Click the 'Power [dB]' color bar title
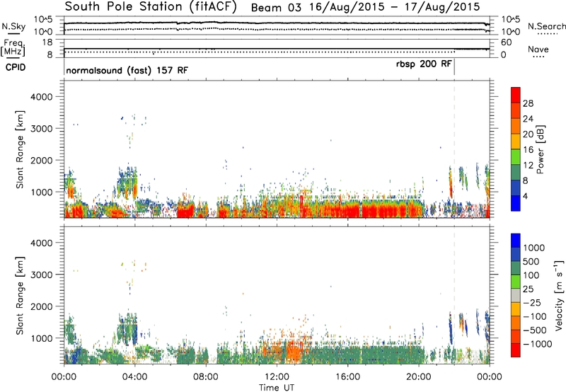This screenshot has height=392, width=566. click(x=541, y=149)
